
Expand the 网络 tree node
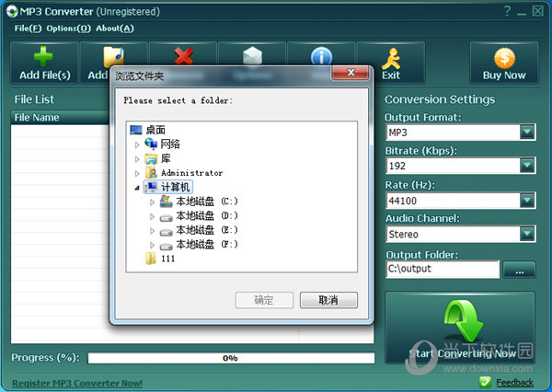137,144
